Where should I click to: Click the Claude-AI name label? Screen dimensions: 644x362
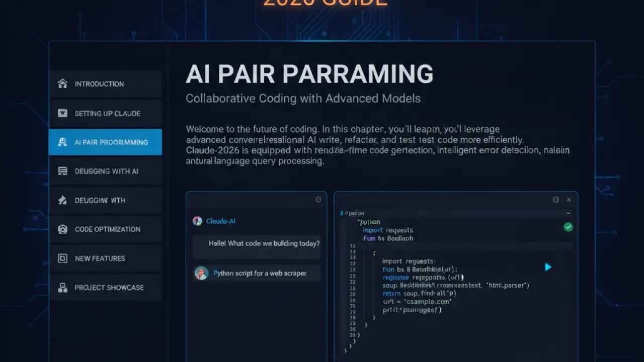[221, 221]
